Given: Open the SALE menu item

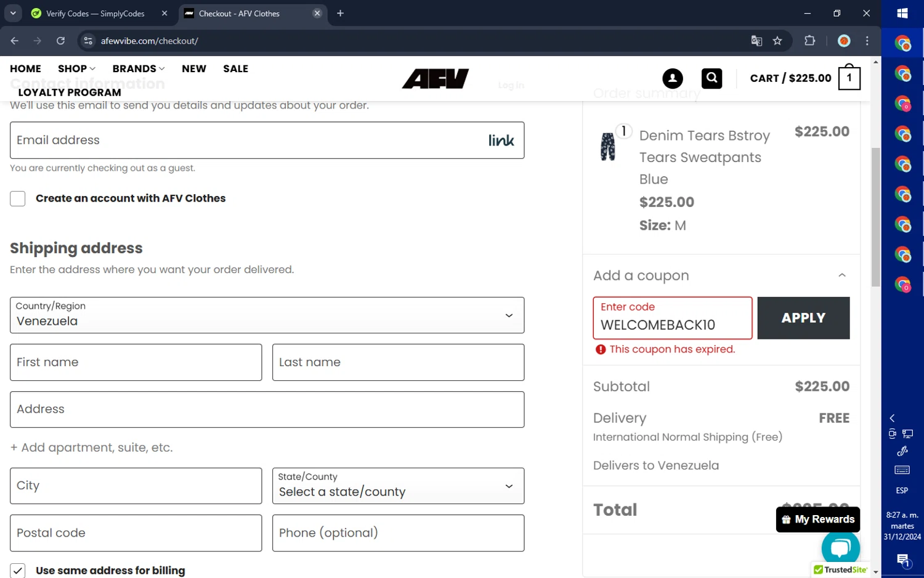Looking at the screenshot, I should click(235, 68).
